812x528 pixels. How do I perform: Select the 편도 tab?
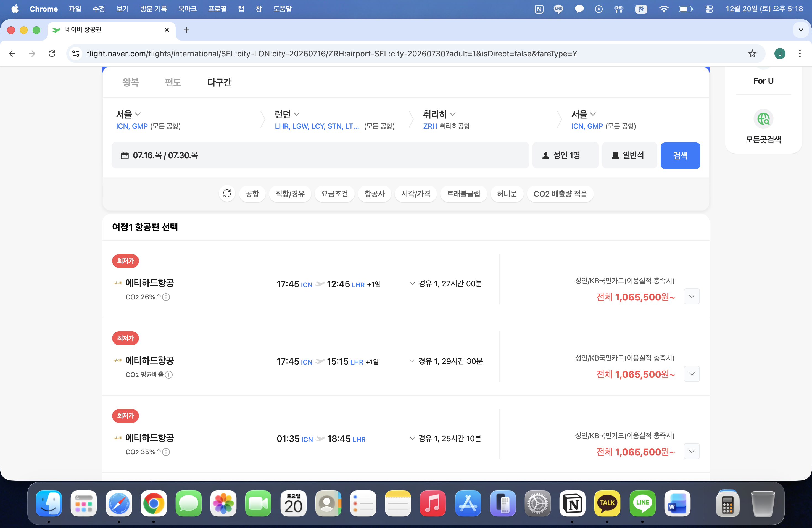[173, 82]
